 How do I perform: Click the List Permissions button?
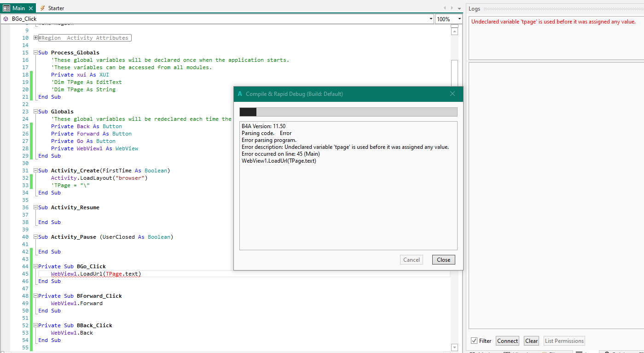tap(564, 341)
